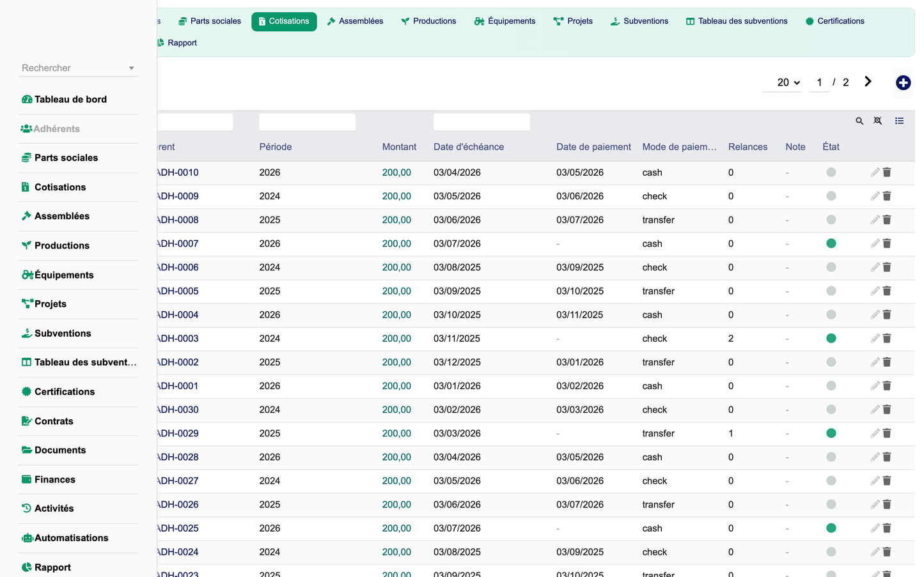The width and height of the screenshot is (924, 577).
Task: Go to next page arrow
Action: pyautogui.click(x=868, y=82)
